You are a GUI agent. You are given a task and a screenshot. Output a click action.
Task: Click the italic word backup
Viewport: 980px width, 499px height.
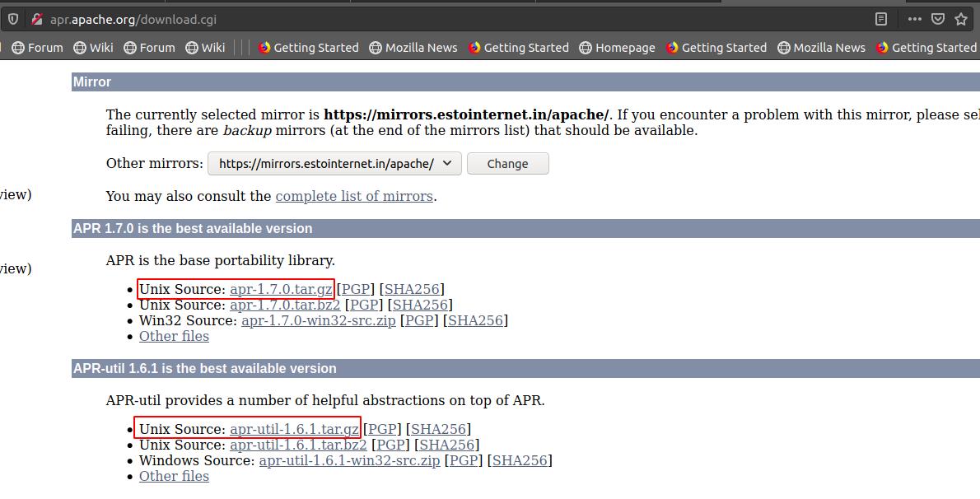(248, 131)
